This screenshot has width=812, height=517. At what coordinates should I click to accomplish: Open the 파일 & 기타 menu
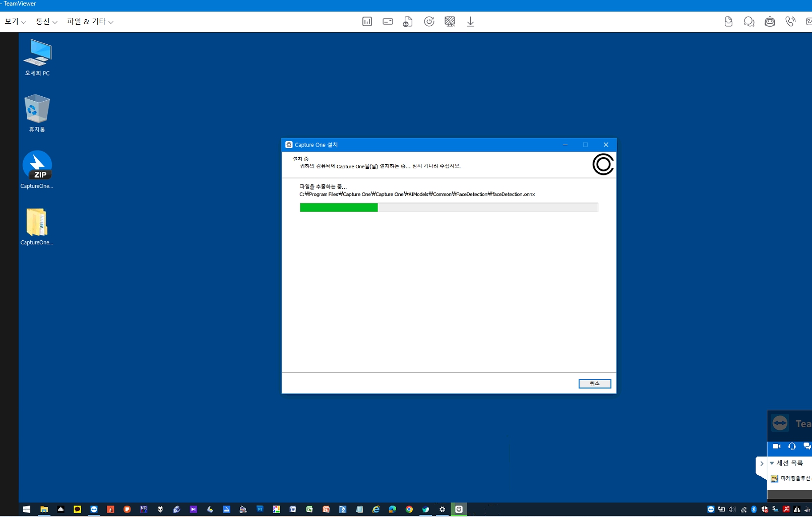click(90, 22)
